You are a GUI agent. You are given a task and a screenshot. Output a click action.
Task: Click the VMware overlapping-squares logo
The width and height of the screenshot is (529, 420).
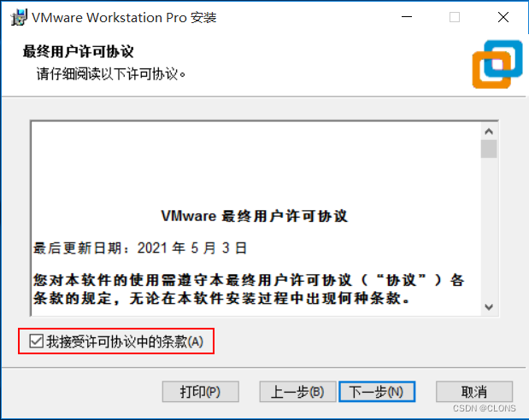[x=497, y=64]
